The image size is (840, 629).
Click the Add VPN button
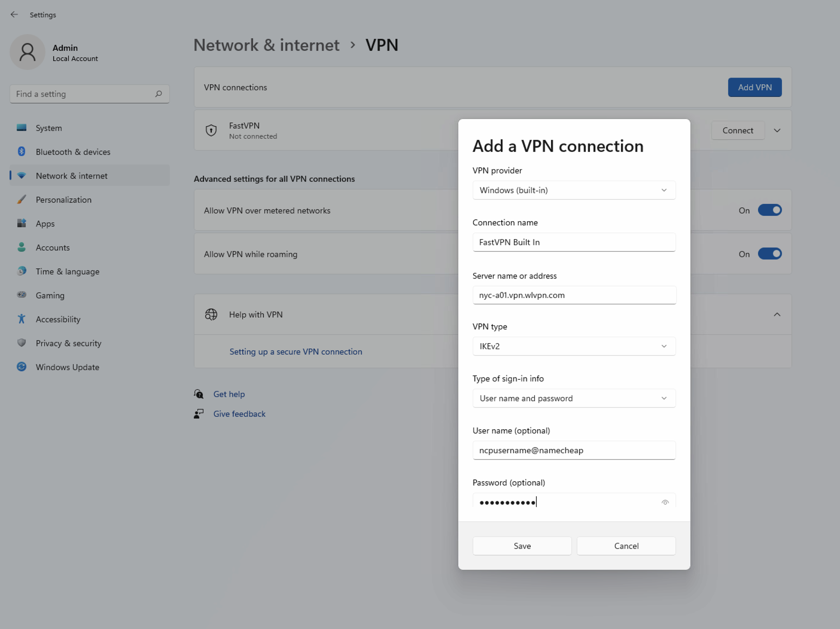[755, 87]
